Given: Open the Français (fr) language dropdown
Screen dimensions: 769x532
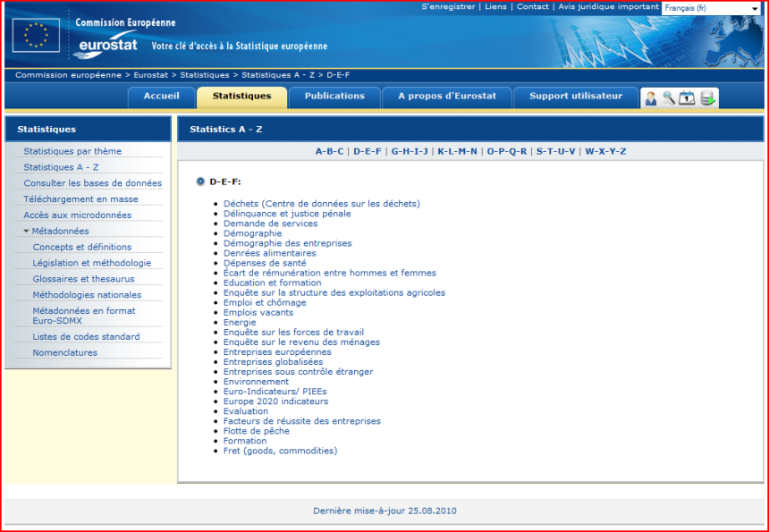Looking at the screenshot, I should coord(712,8).
